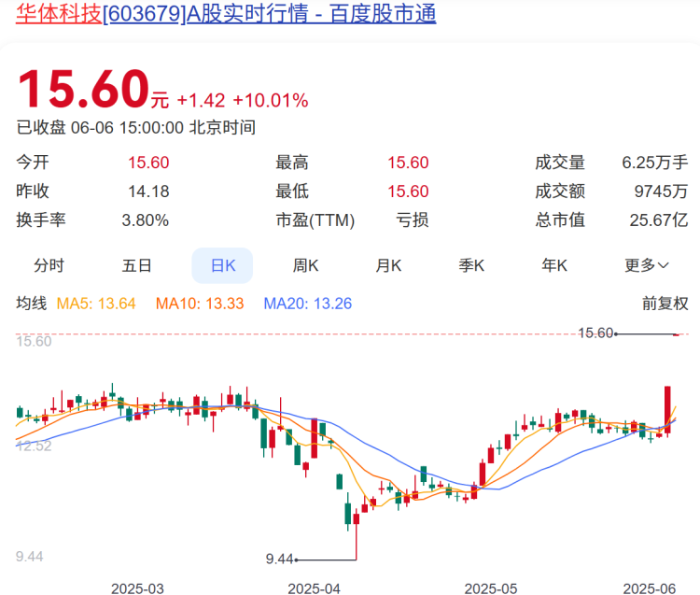Screen dimensions: 700x595
Task: Select the 季K chart tab
Action: pyautogui.click(x=471, y=265)
